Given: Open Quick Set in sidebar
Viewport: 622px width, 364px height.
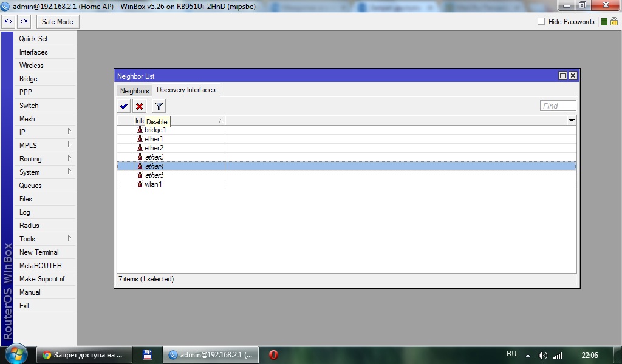Looking at the screenshot, I should click(45, 39).
